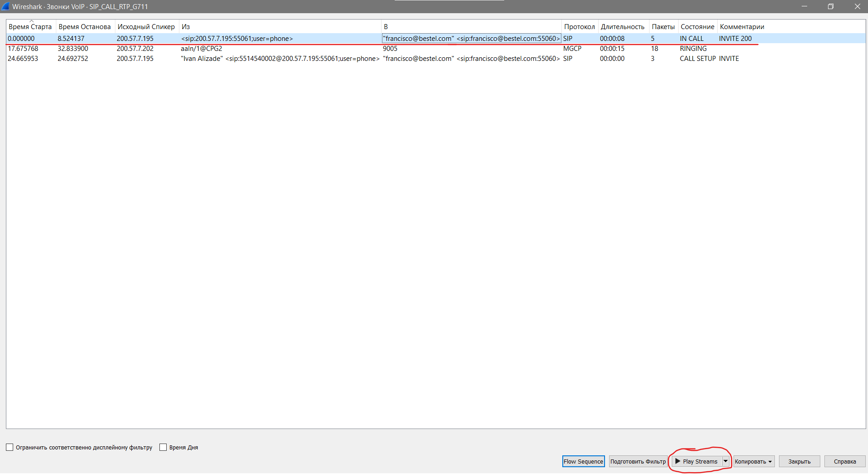Click the Flow Sequence button
Screen dimensions: 868x474
[x=583, y=461]
